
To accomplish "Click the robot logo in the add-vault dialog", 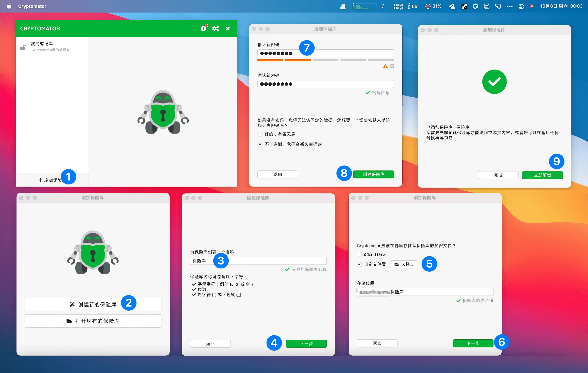I will click(93, 252).
